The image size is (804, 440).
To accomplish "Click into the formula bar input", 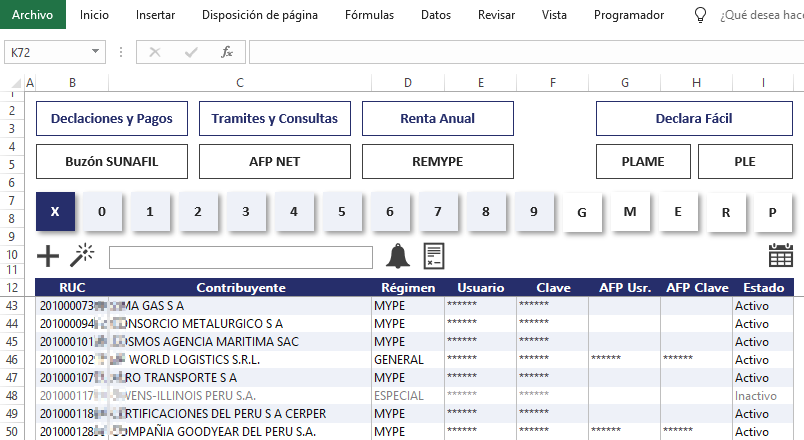I will 526,52.
